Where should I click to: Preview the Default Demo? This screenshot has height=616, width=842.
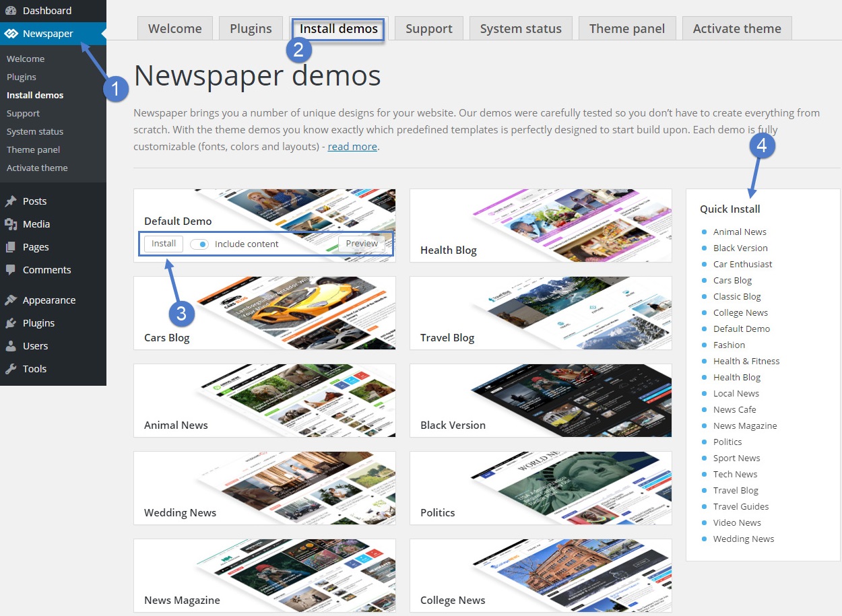tap(362, 244)
